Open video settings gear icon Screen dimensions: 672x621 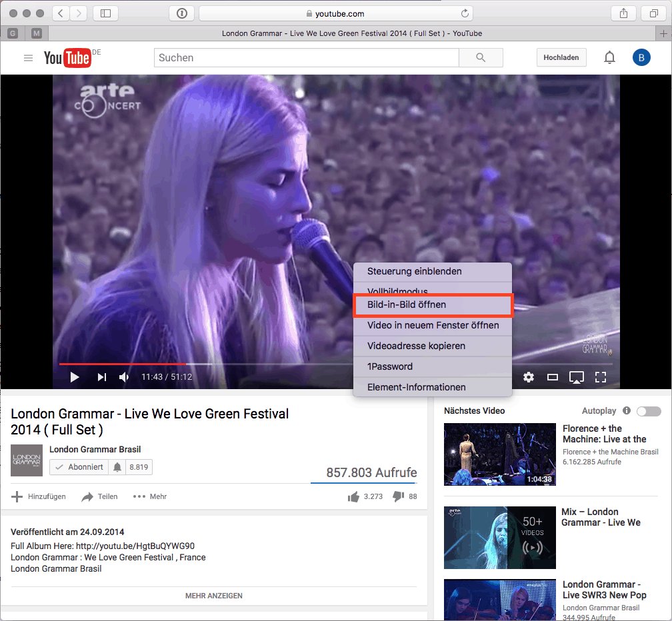(x=529, y=377)
